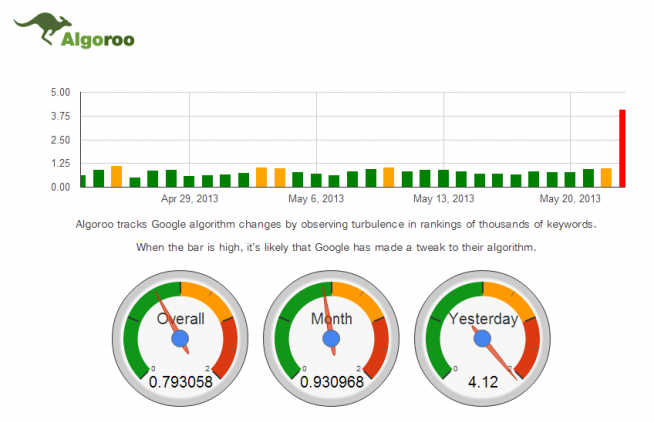Select the orange bar next to the red bar
654x423 pixels.
(x=606, y=178)
